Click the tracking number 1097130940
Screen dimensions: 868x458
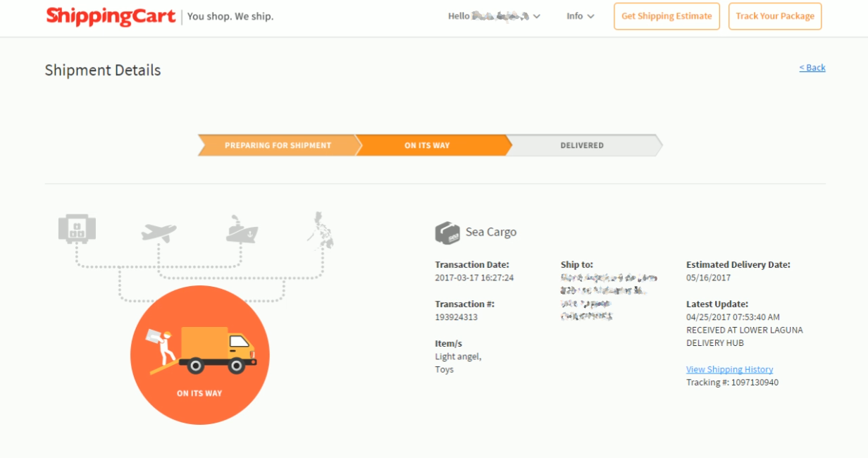(x=754, y=383)
